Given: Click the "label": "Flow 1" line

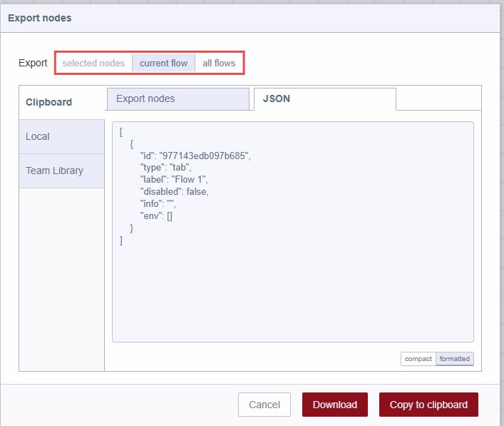Looking at the screenshot, I should 174,180.
